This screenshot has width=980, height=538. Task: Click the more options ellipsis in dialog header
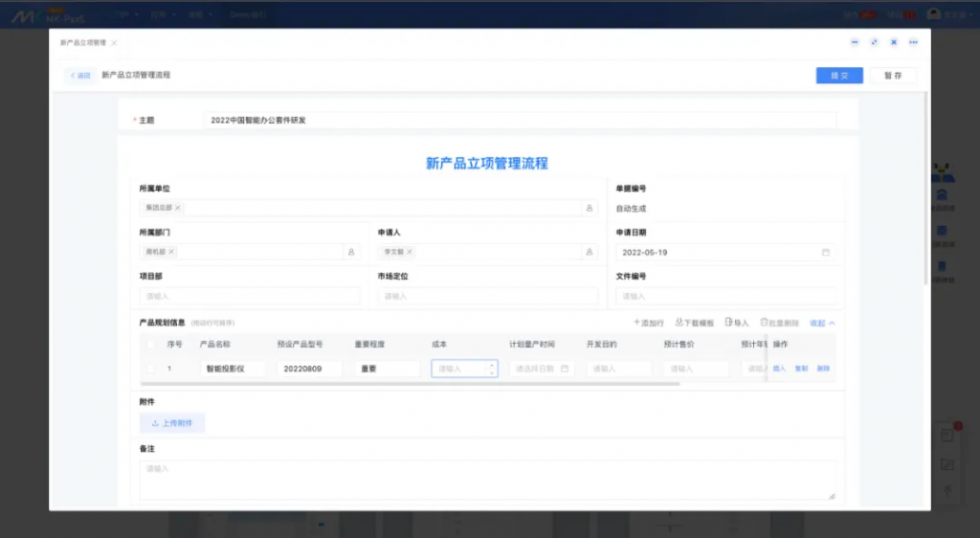[913, 42]
